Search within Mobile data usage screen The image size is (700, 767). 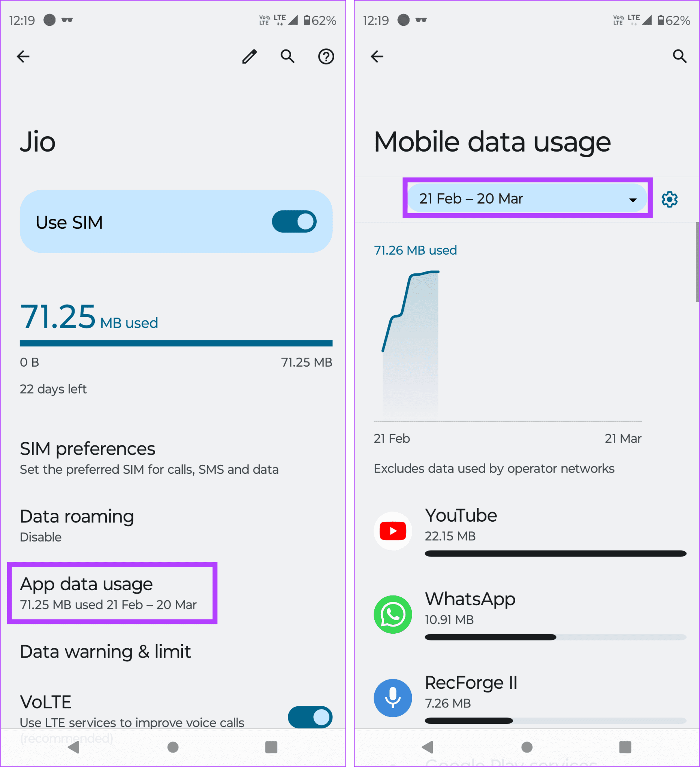point(680,56)
